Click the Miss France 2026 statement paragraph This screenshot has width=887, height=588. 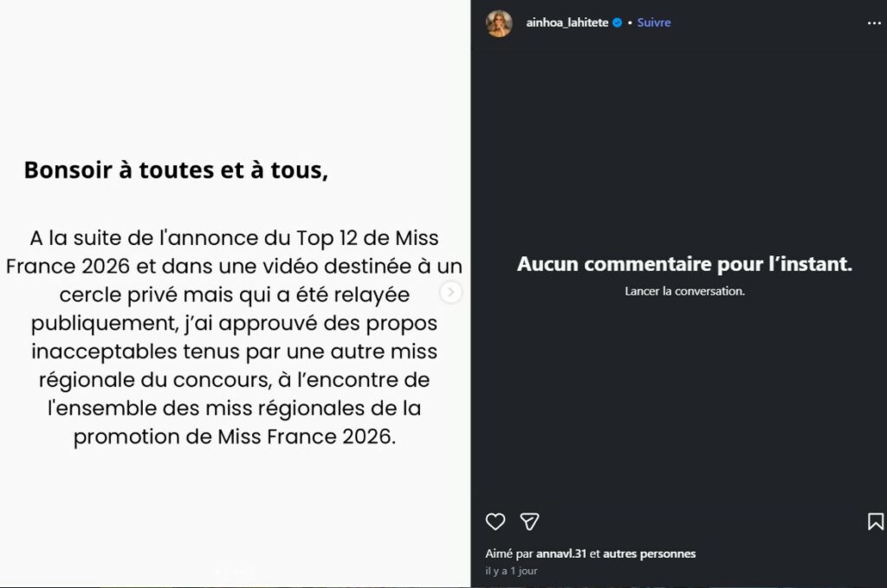pyautogui.click(x=234, y=337)
